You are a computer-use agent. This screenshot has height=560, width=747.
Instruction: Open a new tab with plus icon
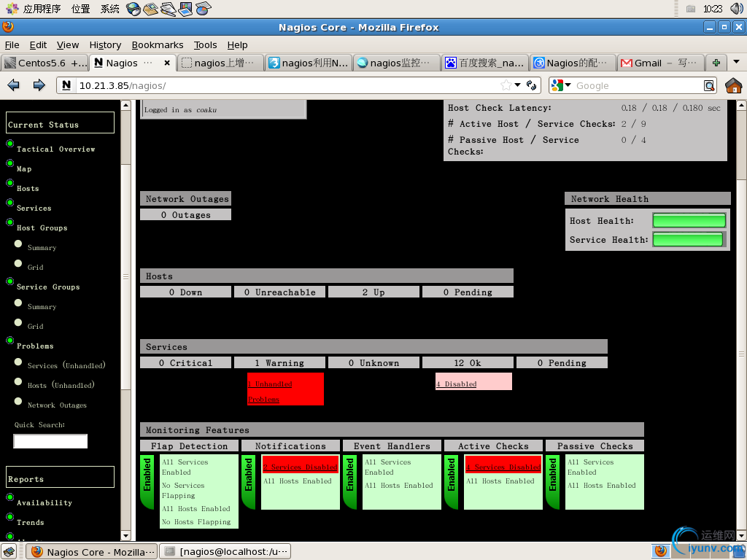(716, 63)
